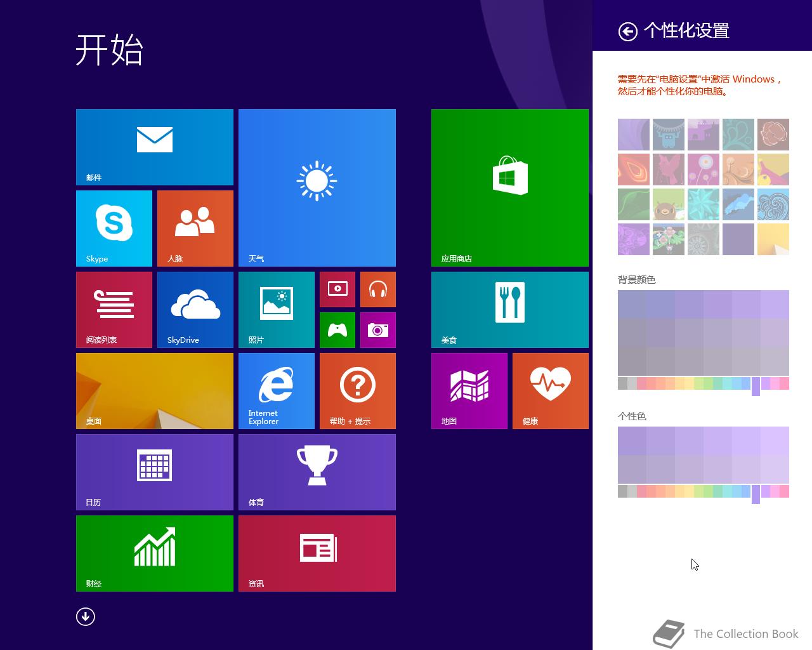Open the 阅读列表 reading list tile
This screenshot has height=650, width=812.
tap(114, 310)
